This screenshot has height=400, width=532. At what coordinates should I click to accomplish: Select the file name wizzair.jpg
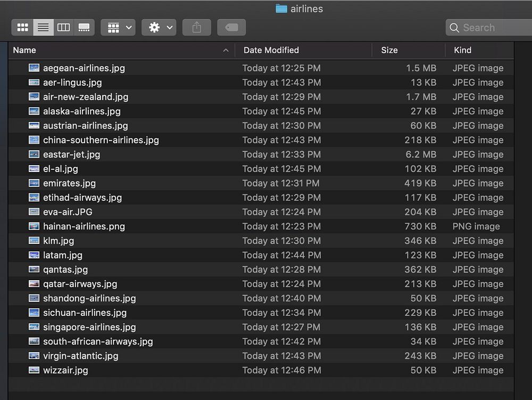coord(65,370)
